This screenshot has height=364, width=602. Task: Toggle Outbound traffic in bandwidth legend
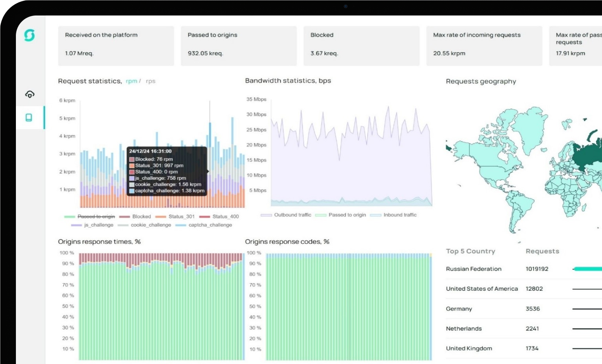pyautogui.click(x=286, y=215)
